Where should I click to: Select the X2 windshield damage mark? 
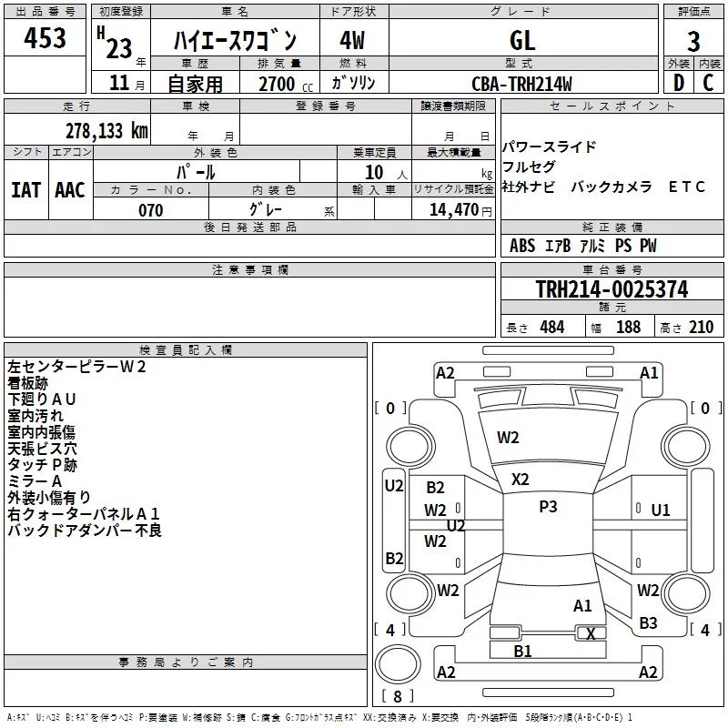(x=520, y=479)
